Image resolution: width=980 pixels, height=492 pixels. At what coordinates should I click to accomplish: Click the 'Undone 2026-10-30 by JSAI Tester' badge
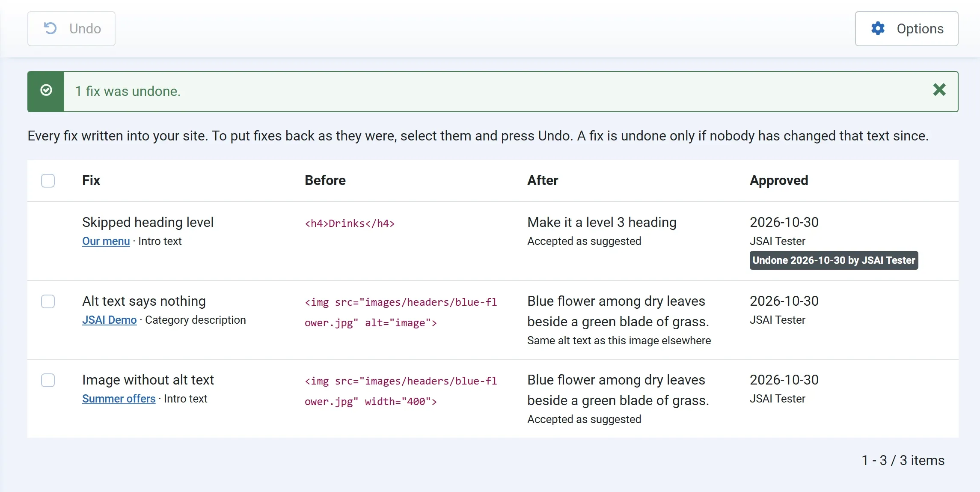[834, 260]
